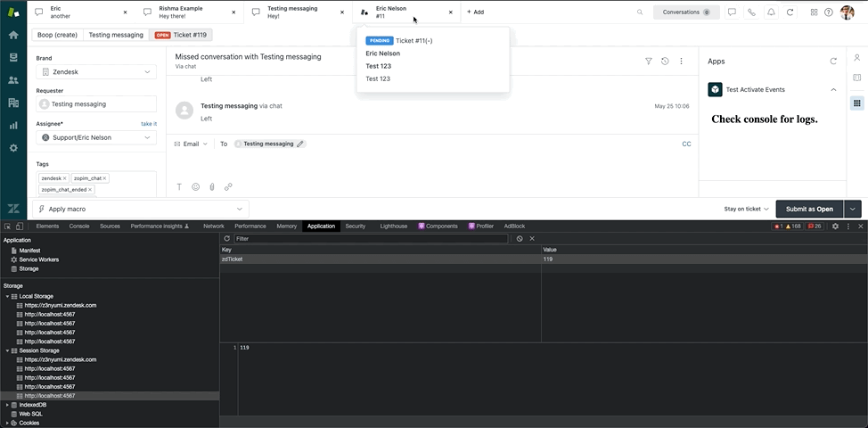868x428 pixels.
Task: Show ticket events history clock icon
Action: (665, 62)
